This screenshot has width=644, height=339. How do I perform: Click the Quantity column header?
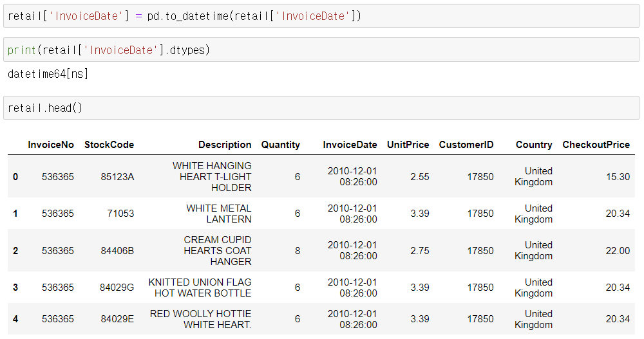(281, 145)
